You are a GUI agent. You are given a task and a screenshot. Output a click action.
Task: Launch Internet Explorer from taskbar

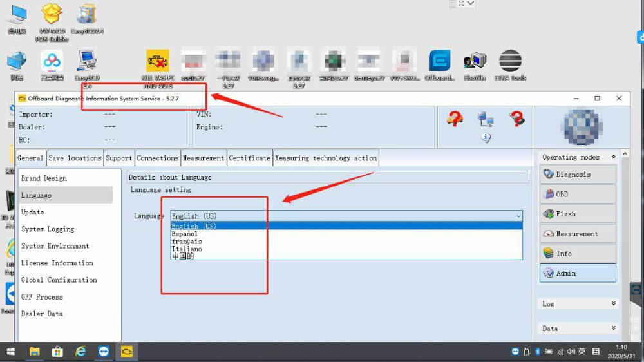[x=80, y=352]
